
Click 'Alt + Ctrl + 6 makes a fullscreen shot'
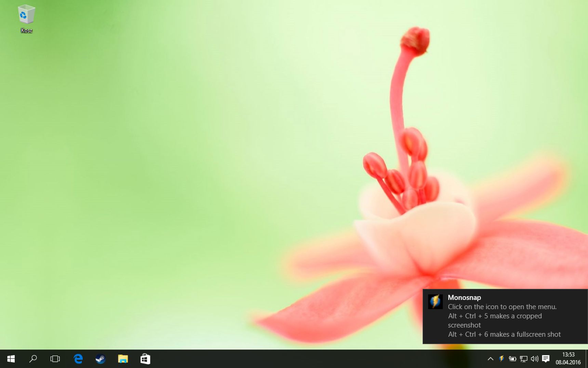pyautogui.click(x=504, y=334)
